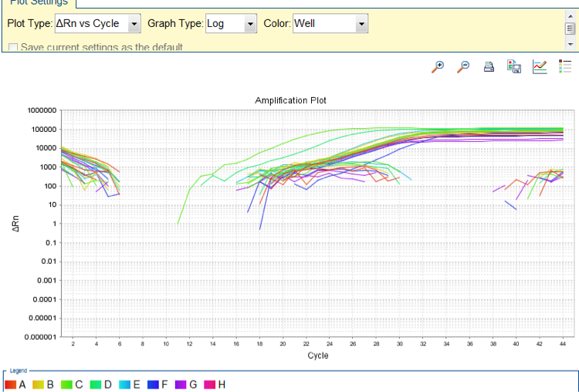Click the cyan E legend swatch
This screenshot has width=579, height=392.
(126, 384)
